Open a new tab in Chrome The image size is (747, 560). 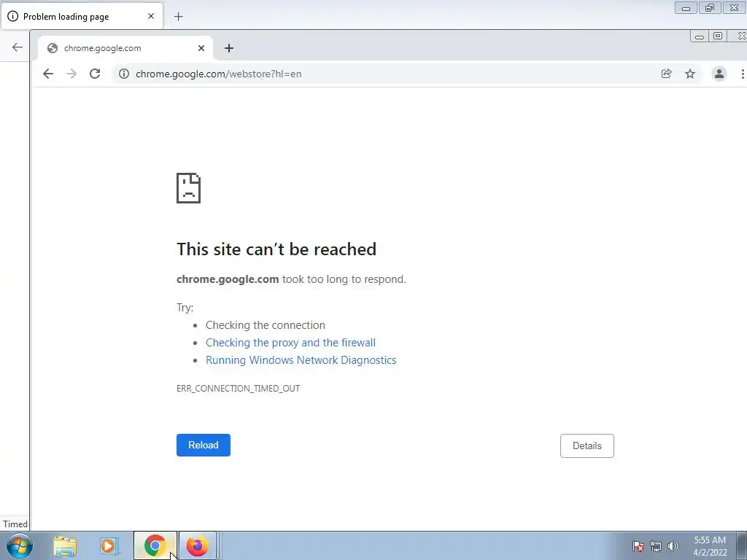click(228, 48)
